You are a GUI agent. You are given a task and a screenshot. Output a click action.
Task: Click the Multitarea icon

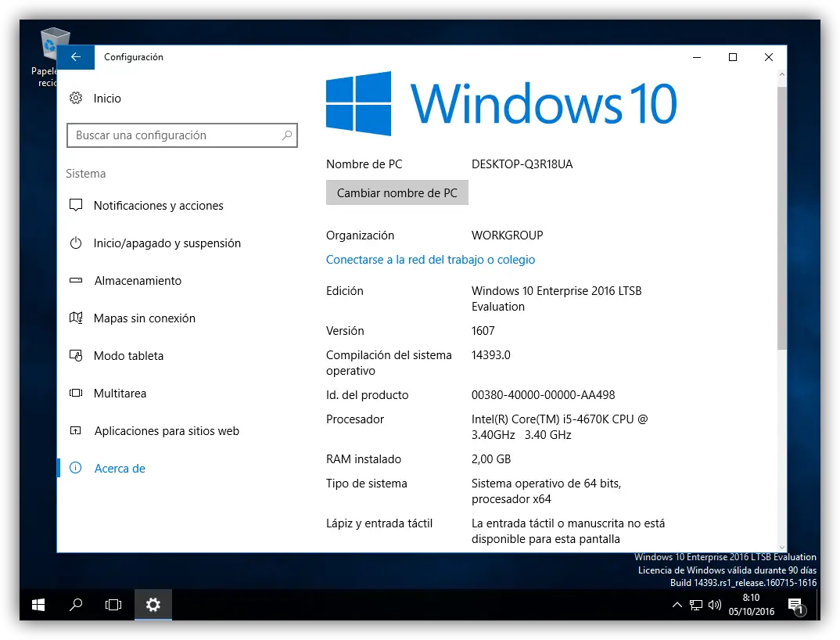coord(76,393)
